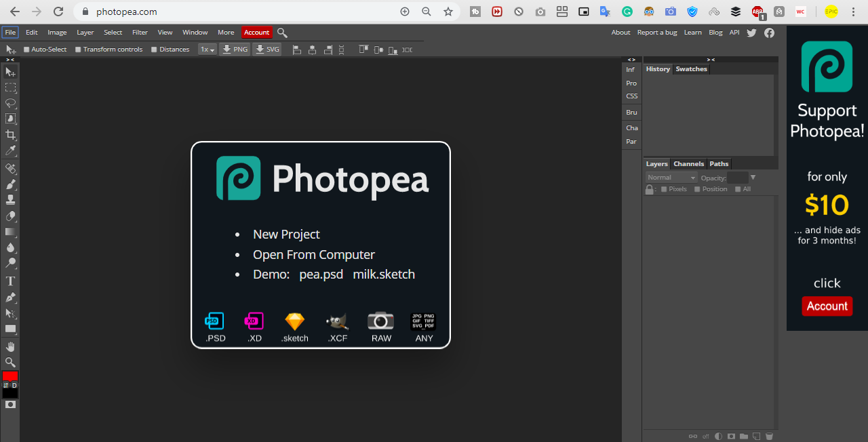Open the Layer menu
The height and width of the screenshot is (442, 868).
pyautogui.click(x=85, y=33)
